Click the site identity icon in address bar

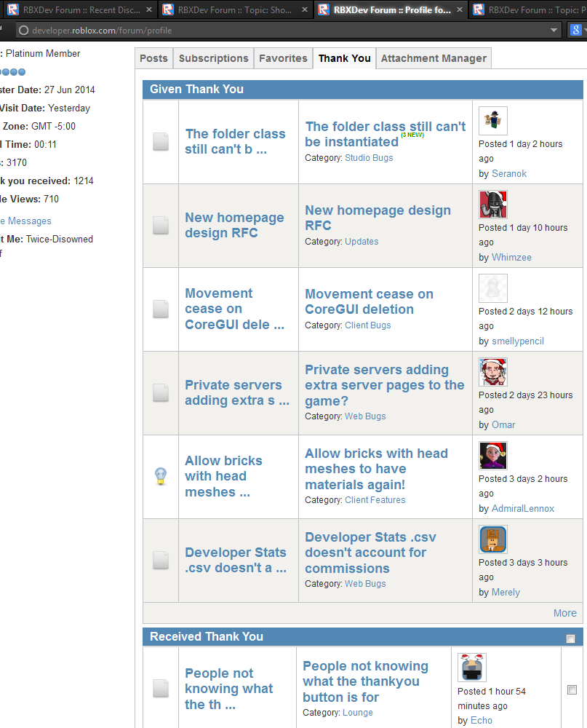(x=24, y=30)
